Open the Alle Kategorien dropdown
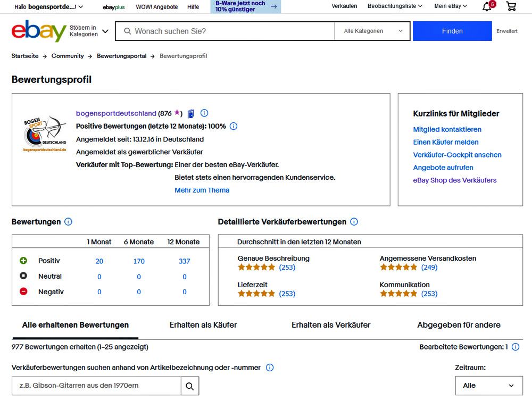532x400 pixels. (x=373, y=31)
